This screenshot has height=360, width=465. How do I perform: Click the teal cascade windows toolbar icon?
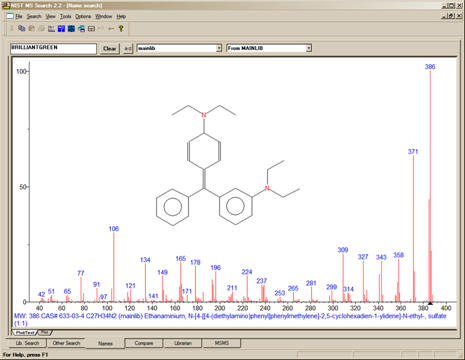[81, 29]
